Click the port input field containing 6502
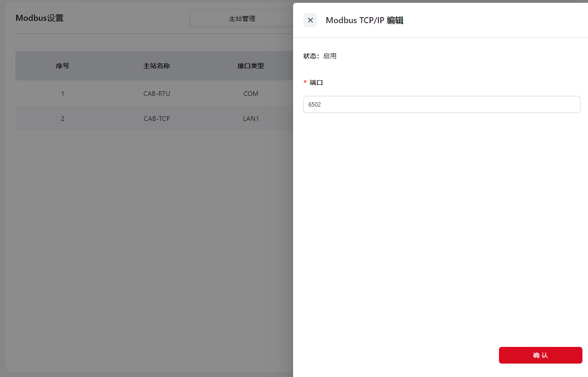Viewport: 588px width, 377px height. tap(441, 105)
